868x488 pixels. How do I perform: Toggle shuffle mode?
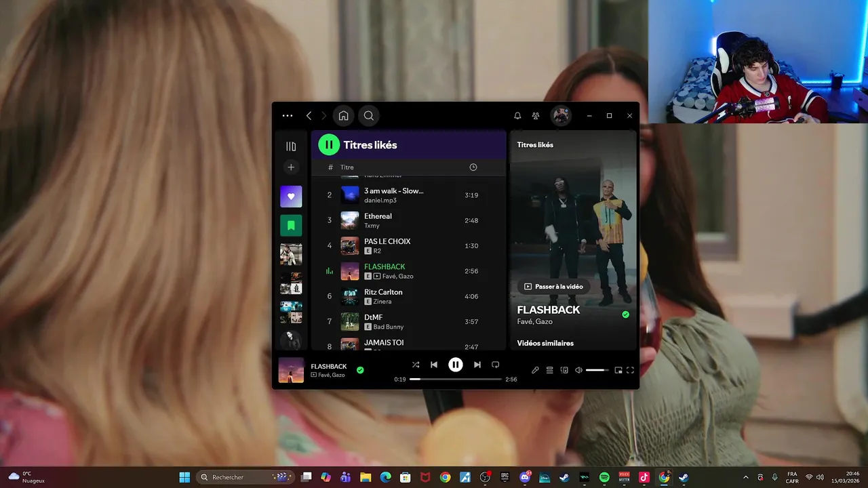416,365
